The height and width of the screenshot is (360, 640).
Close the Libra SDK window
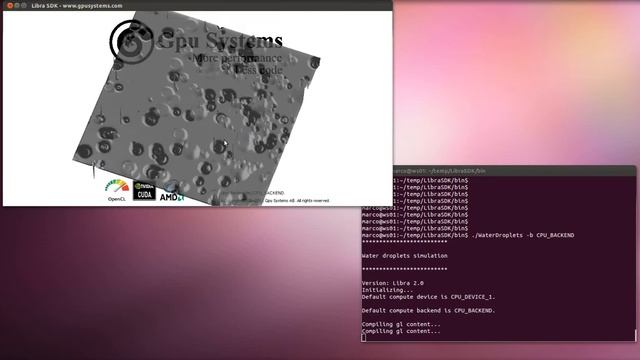point(10,6)
